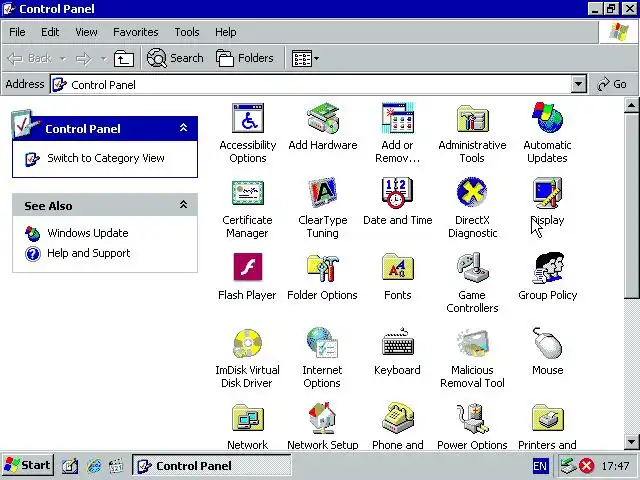The width and height of the screenshot is (640, 480).
Task: Open Flash Player settings icon
Action: pyautogui.click(x=248, y=267)
